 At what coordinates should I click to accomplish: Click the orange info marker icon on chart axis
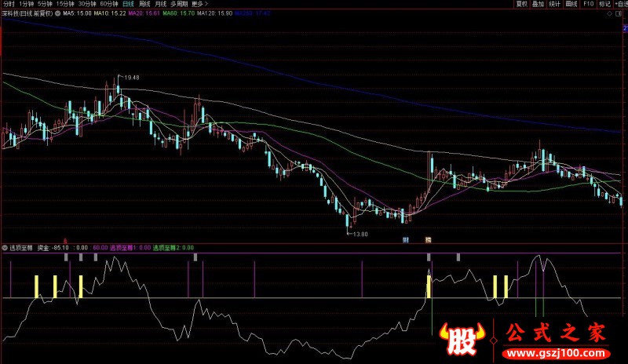tap(429, 238)
